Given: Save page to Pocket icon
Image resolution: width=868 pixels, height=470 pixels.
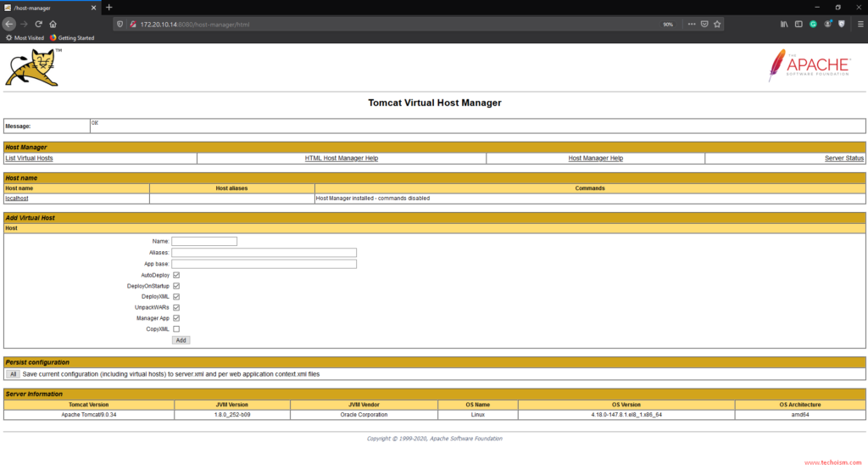Looking at the screenshot, I should pyautogui.click(x=704, y=25).
